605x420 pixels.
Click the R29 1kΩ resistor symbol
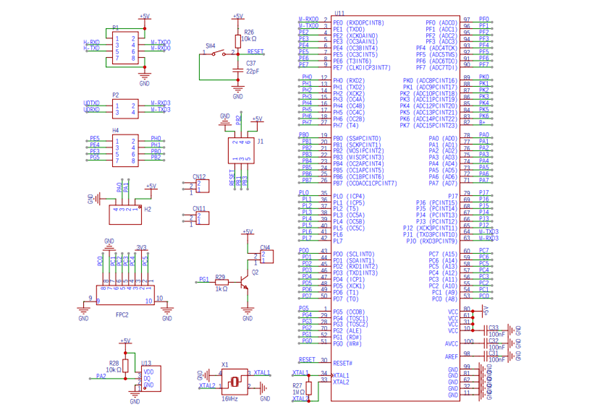[x=222, y=282]
